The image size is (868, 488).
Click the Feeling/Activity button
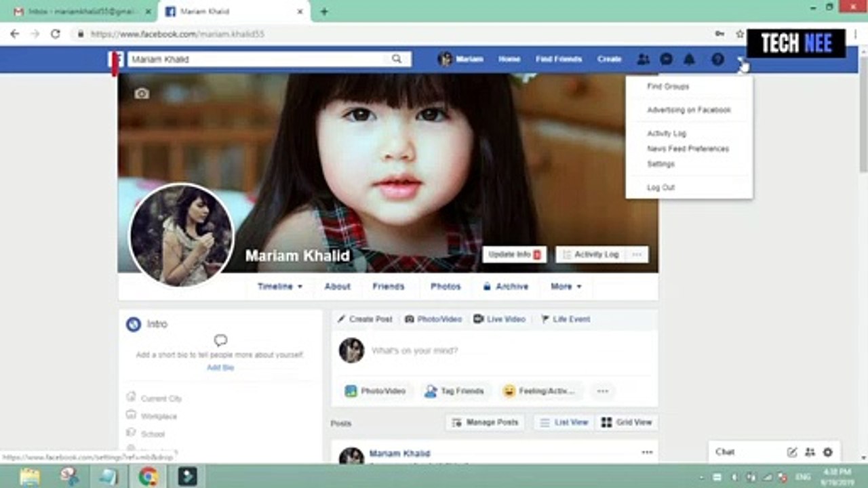tap(540, 391)
